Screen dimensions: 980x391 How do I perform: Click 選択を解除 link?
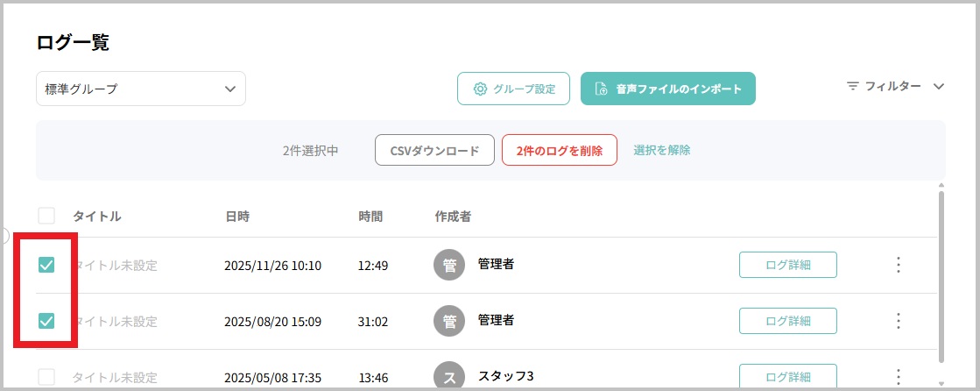tap(662, 150)
